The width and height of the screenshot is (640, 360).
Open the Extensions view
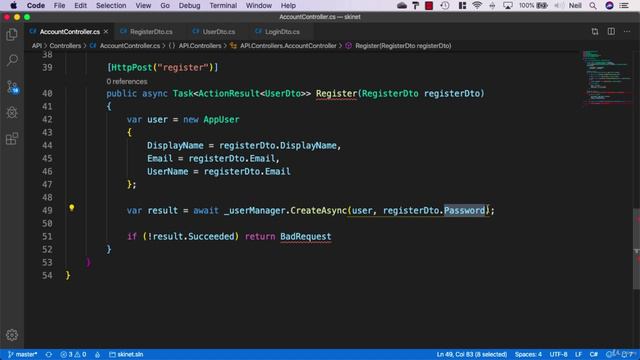(x=12, y=139)
